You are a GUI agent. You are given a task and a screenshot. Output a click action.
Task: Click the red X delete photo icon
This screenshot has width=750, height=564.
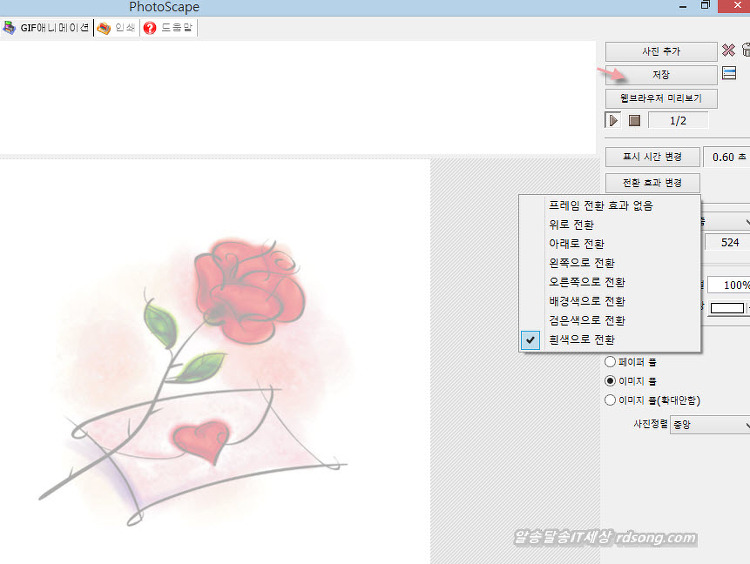(728, 51)
